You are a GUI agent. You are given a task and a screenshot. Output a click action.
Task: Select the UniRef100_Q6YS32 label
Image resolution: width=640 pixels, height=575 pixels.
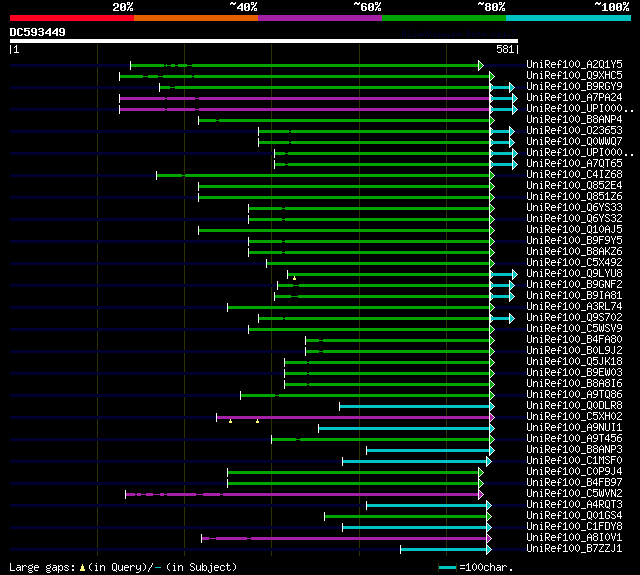tap(574, 219)
